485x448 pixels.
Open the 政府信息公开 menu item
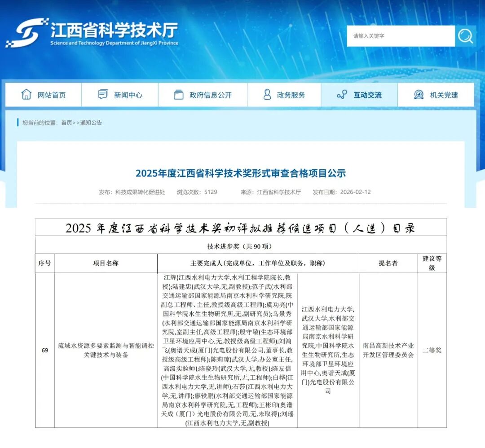tap(203, 95)
